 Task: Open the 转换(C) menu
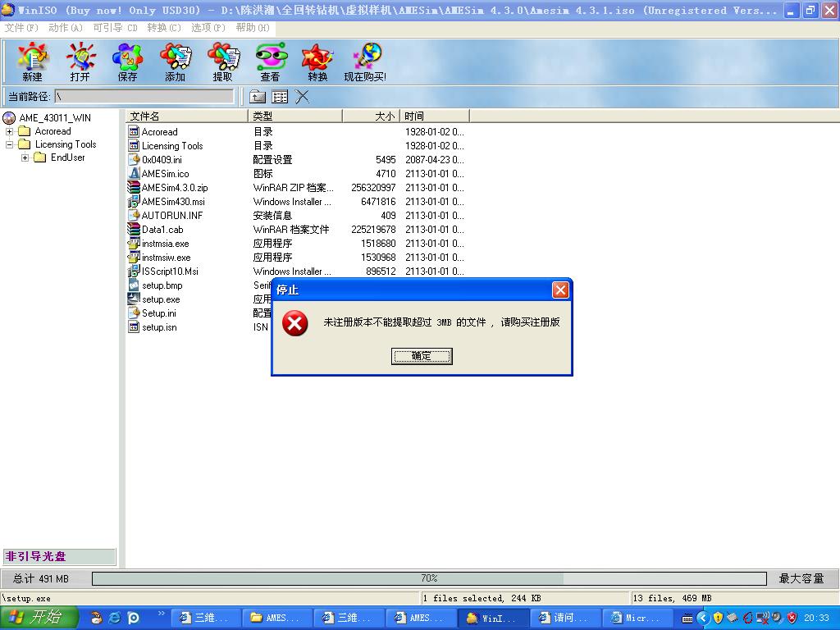pos(164,28)
